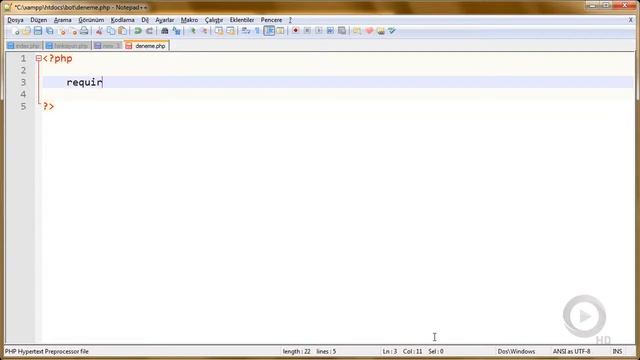Toggle word wrap toolbar icon

point(246,31)
